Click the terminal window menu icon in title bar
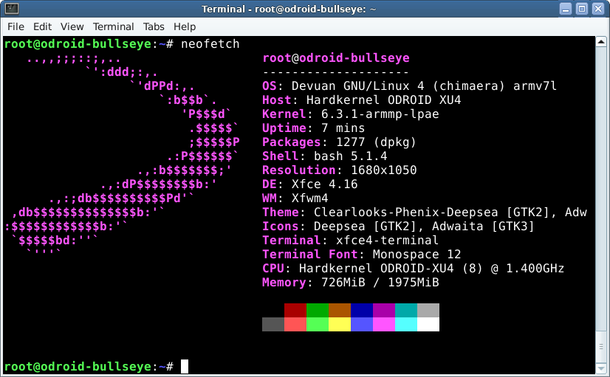The height and width of the screenshot is (377, 610). pos(12,9)
